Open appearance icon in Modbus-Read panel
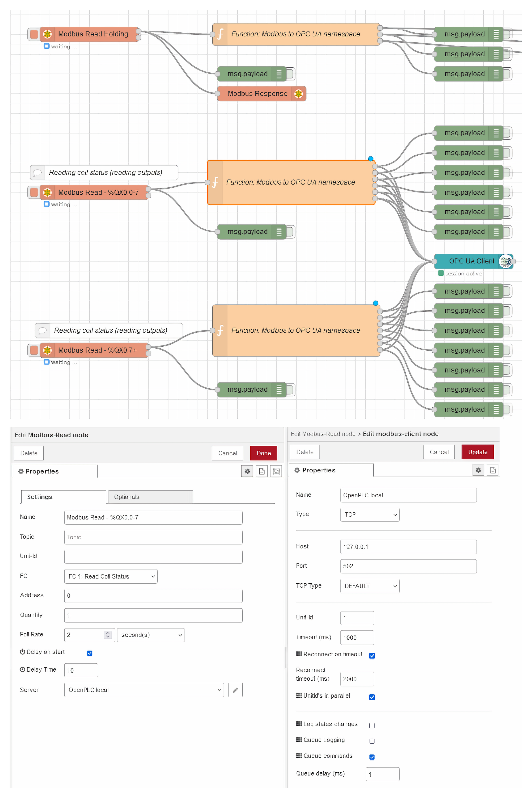 tap(276, 471)
